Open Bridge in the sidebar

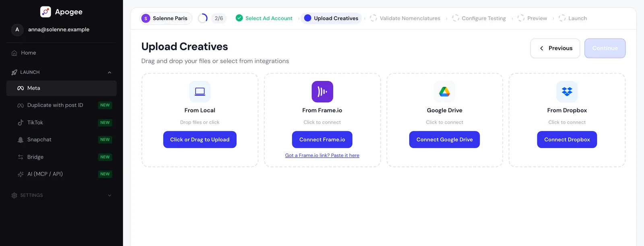point(62,157)
